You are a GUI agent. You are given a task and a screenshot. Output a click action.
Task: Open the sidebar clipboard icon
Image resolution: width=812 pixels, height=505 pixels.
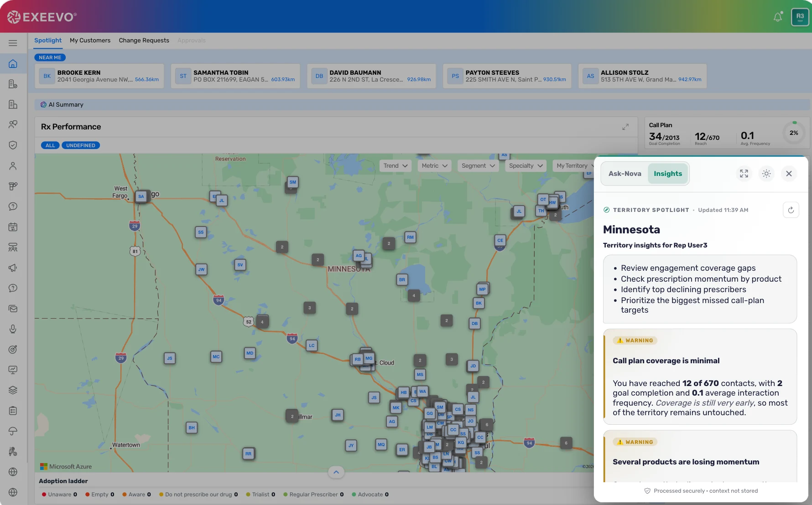point(13,411)
